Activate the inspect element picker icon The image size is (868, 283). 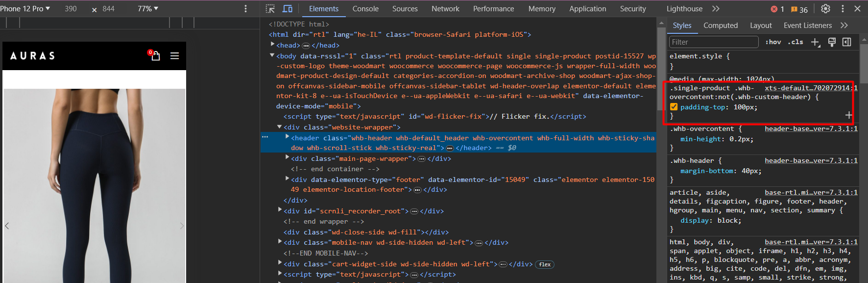pos(270,9)
